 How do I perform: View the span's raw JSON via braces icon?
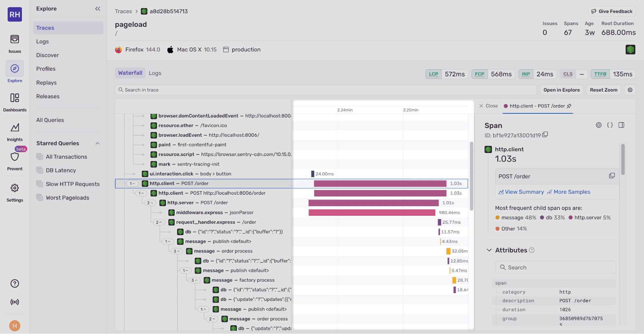(x=610, y=125)
